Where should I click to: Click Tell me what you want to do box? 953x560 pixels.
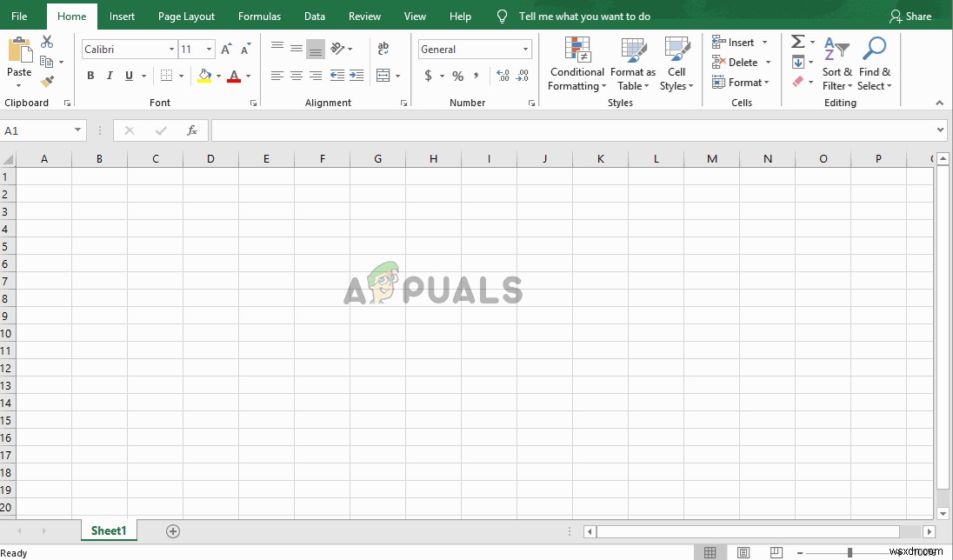pyautogui.click(x=584, y=17)
